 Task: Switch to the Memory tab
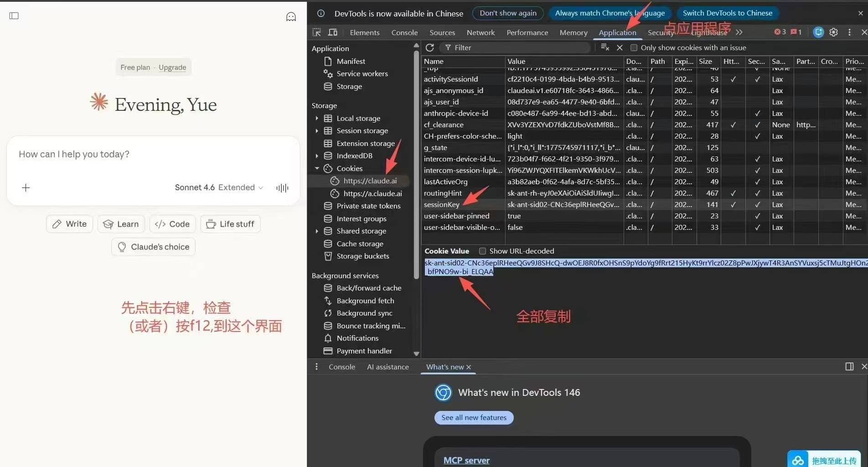point(573,32)
